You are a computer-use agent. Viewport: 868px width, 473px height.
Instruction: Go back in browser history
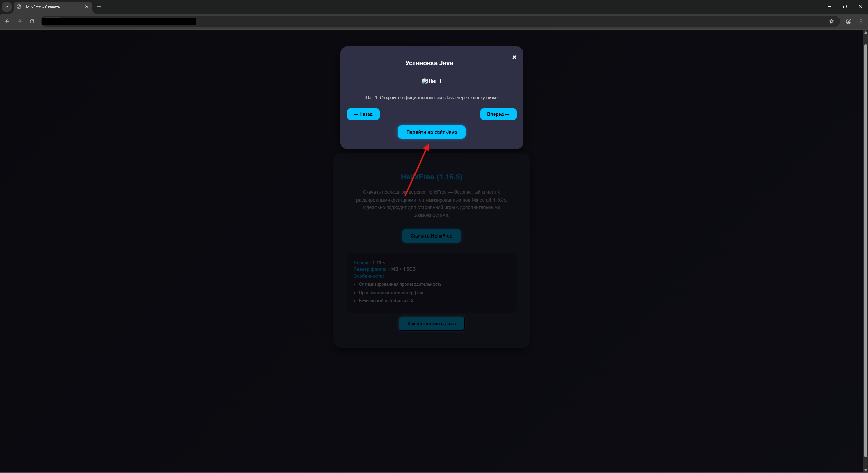pos(7,21)
